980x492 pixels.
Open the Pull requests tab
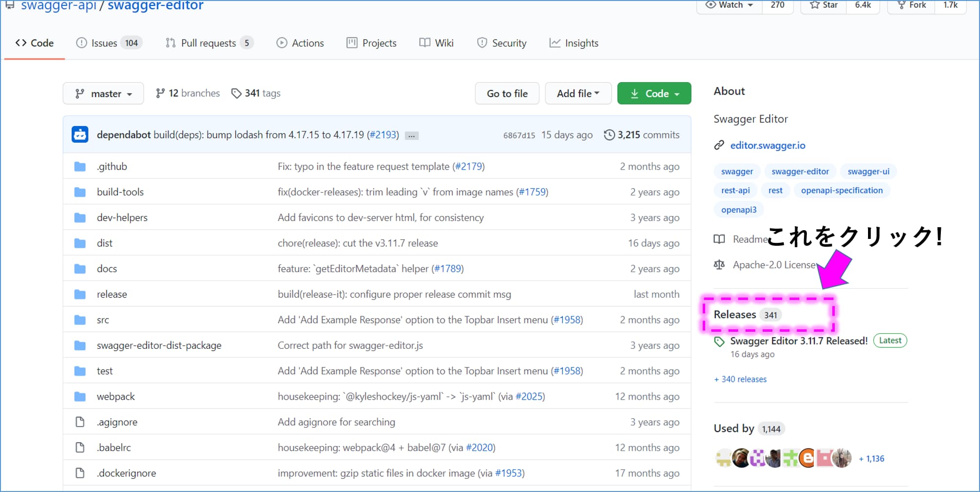[209, 43]
